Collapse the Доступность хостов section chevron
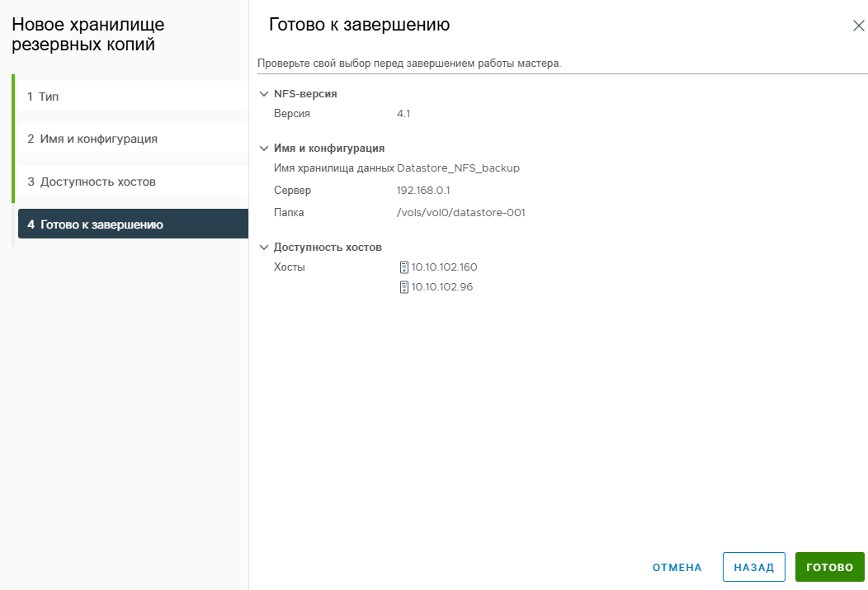The image size is (868, 590). tap(264, 248)
